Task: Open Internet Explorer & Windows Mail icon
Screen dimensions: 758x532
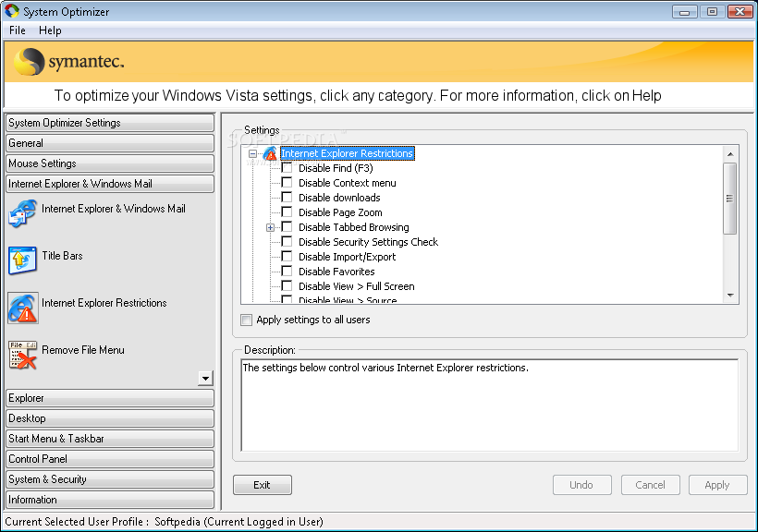Action: click(x=22, y=213)
